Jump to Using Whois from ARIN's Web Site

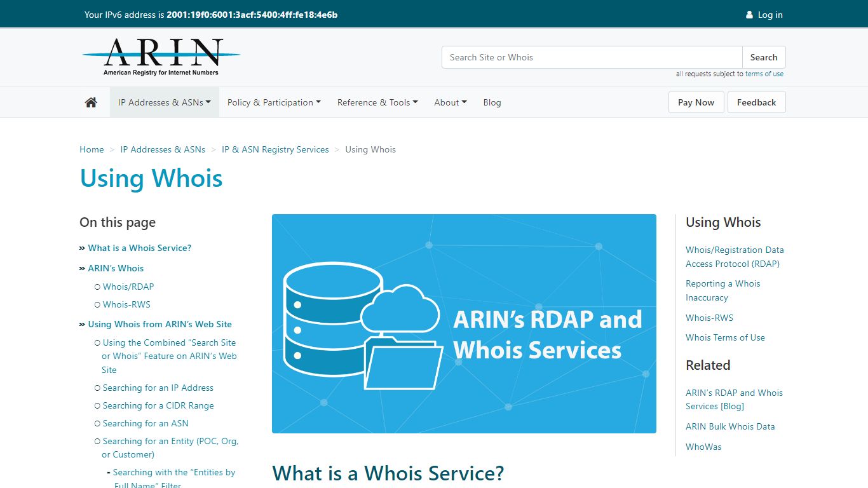pos(160,324)
